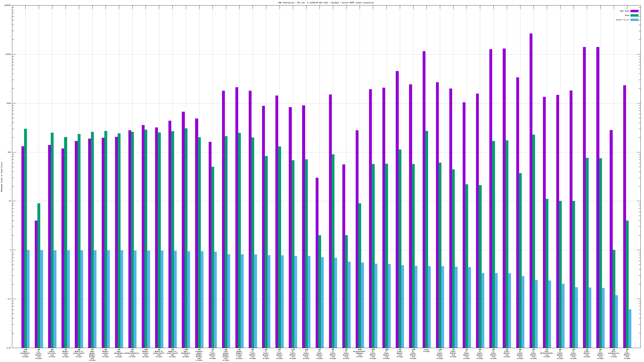Select the dnsbl-1.uceprotect.net axis label
Screen dimensions: 644x362
click(x=79, y=354)
